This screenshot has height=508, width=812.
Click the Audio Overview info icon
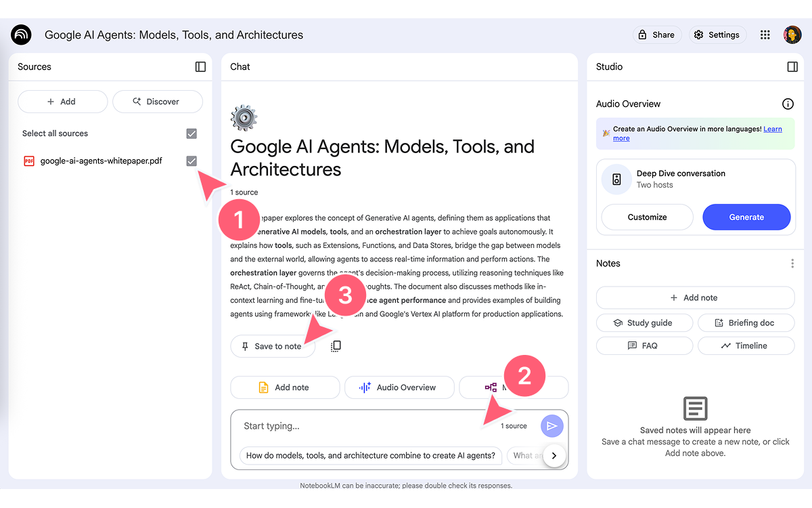click(788, 104)
